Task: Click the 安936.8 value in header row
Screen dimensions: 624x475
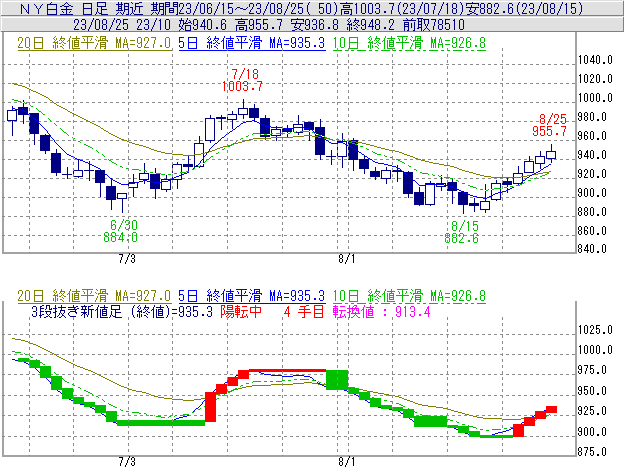Action: click(315, 25)
